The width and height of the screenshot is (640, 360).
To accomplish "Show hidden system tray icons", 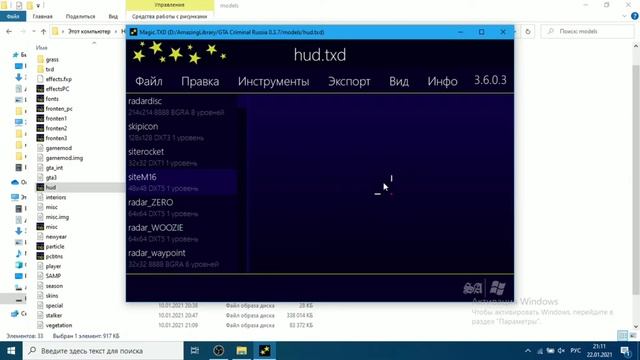I will point(528,351).
